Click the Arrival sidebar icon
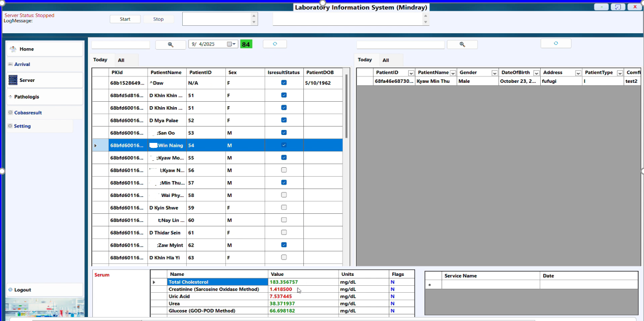This screenshot has height=321, width=644. 10,64
